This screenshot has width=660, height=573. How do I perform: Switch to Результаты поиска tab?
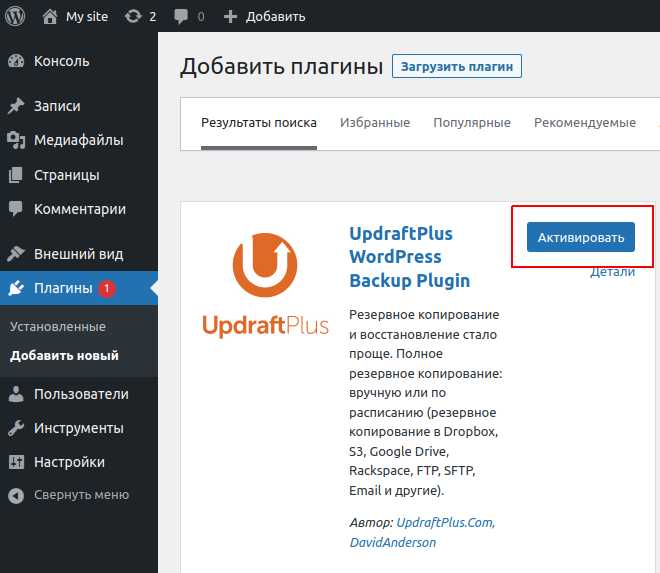tap(259, 123)
